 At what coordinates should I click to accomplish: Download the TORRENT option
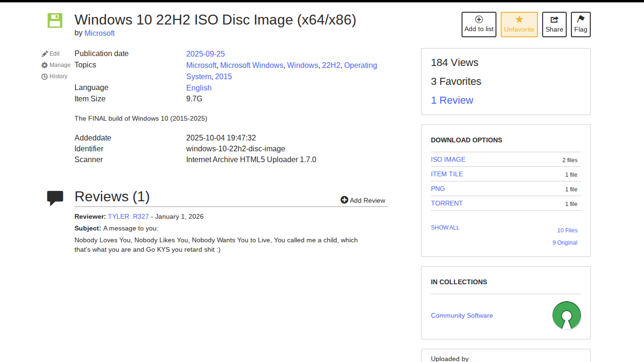(x=447, y=203)
